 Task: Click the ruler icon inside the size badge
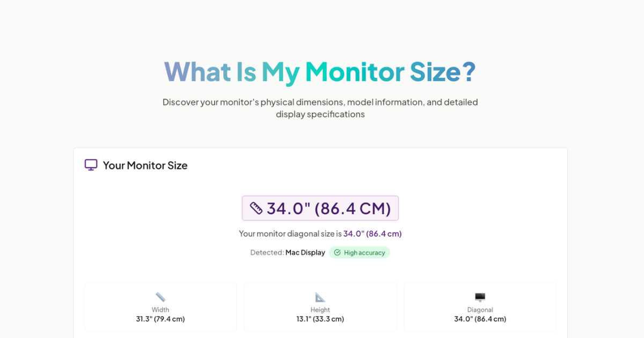point(256,208)
